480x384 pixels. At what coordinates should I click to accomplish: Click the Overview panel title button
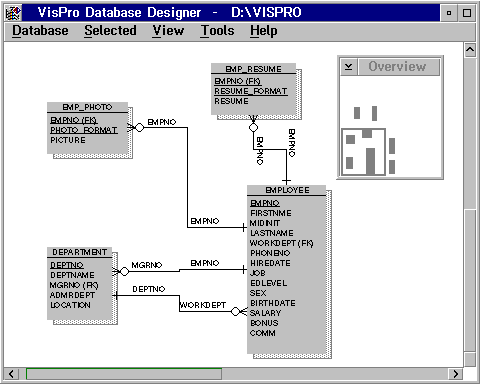(399, 67)
